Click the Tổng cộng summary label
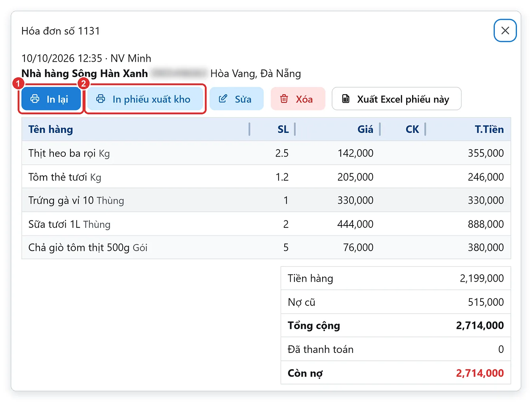 [x=314, y=326]
